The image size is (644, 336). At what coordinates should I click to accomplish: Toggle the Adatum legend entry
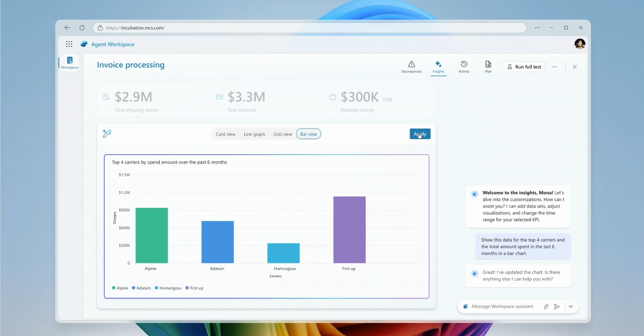pyautogui.click(x=141, y=288)
